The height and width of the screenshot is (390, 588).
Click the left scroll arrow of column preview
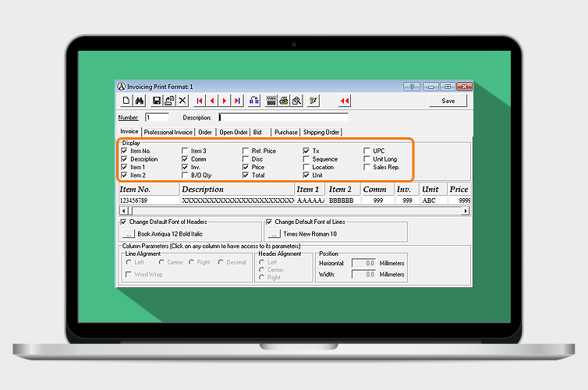click(x=124, y=211)
